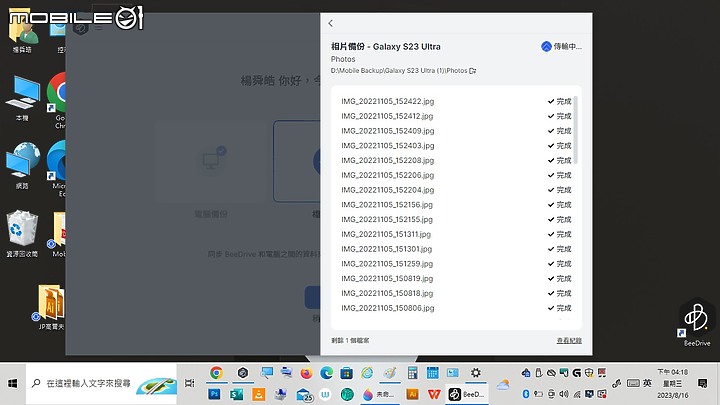Select file IMG_20221105_152156.jpg
This screenshot has width=720, height=405.
click(387, 205)
